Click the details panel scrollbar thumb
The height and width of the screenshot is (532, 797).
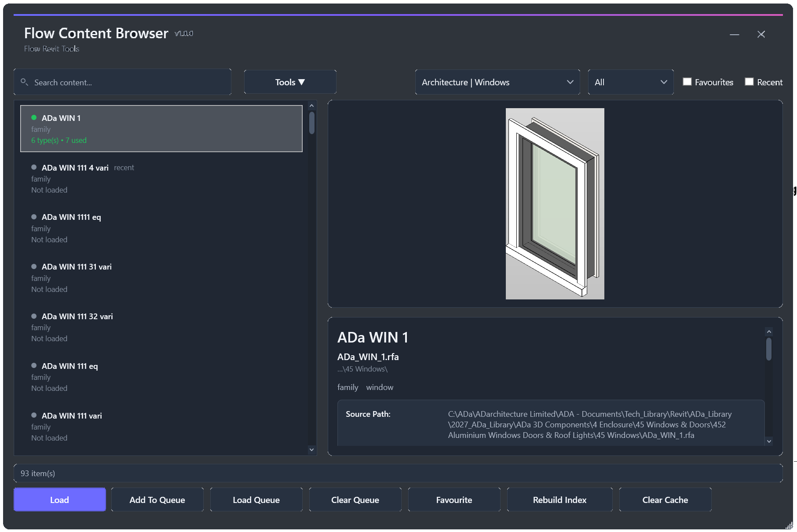click(x=769, y=349)
